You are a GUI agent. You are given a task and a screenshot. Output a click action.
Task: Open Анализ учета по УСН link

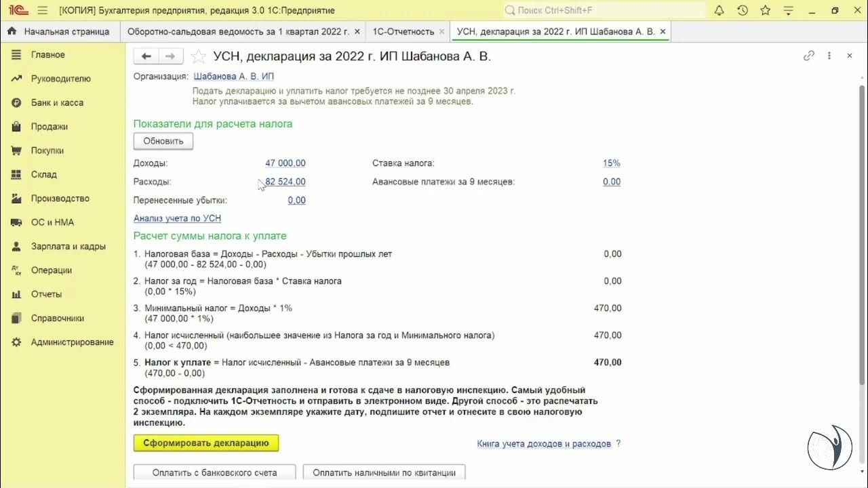(177, 218)
